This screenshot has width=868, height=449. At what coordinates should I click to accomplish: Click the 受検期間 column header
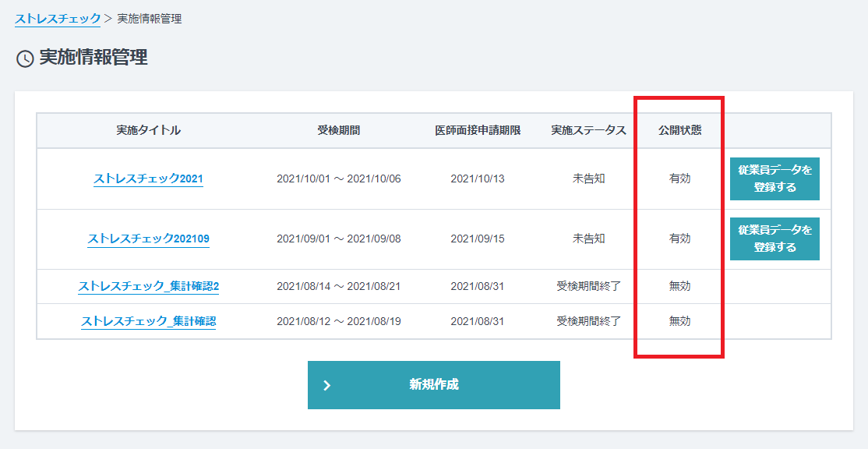340,130
